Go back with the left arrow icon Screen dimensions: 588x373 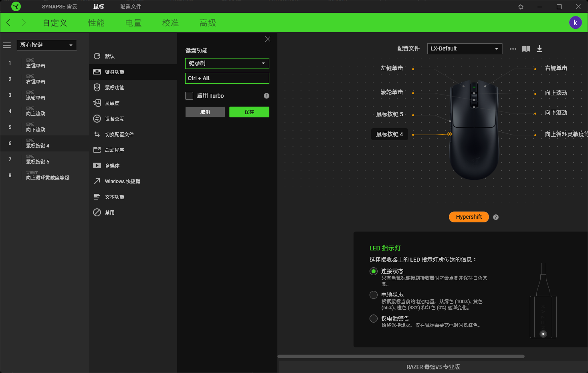[x=8, y=22]
